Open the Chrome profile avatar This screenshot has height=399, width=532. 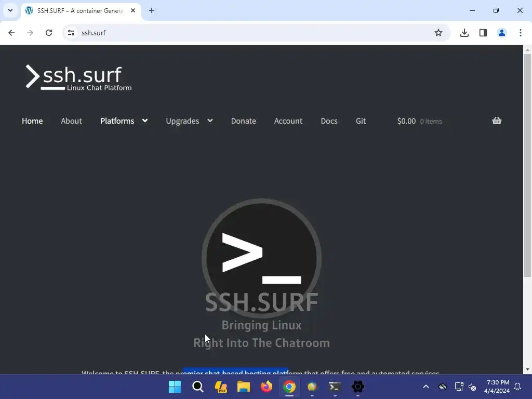pos(502,33)
